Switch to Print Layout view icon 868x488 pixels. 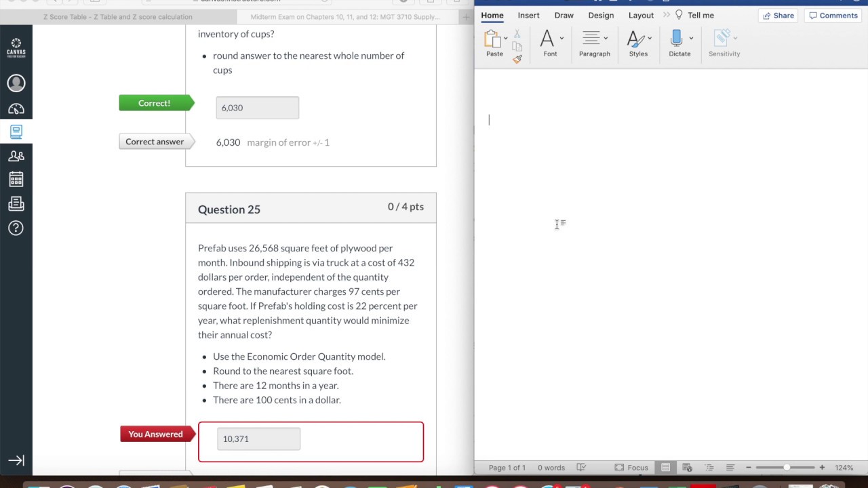click(666, 468)
